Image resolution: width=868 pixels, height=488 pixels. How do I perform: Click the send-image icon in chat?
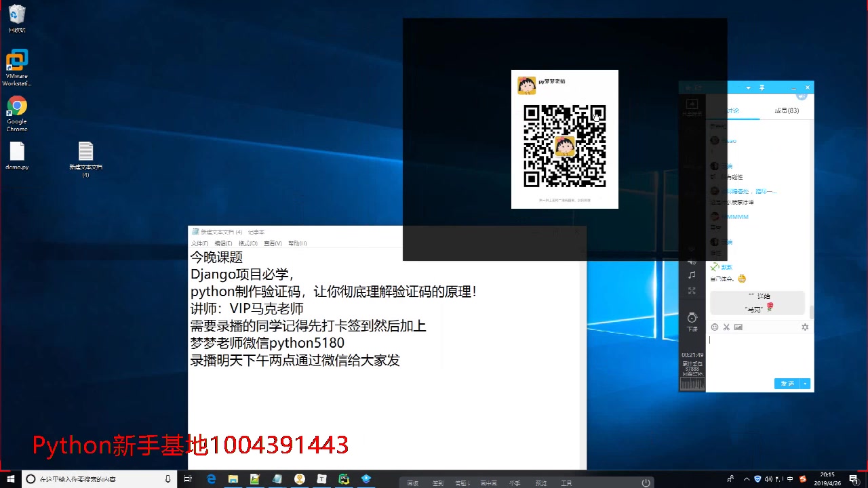coord(738,327)
